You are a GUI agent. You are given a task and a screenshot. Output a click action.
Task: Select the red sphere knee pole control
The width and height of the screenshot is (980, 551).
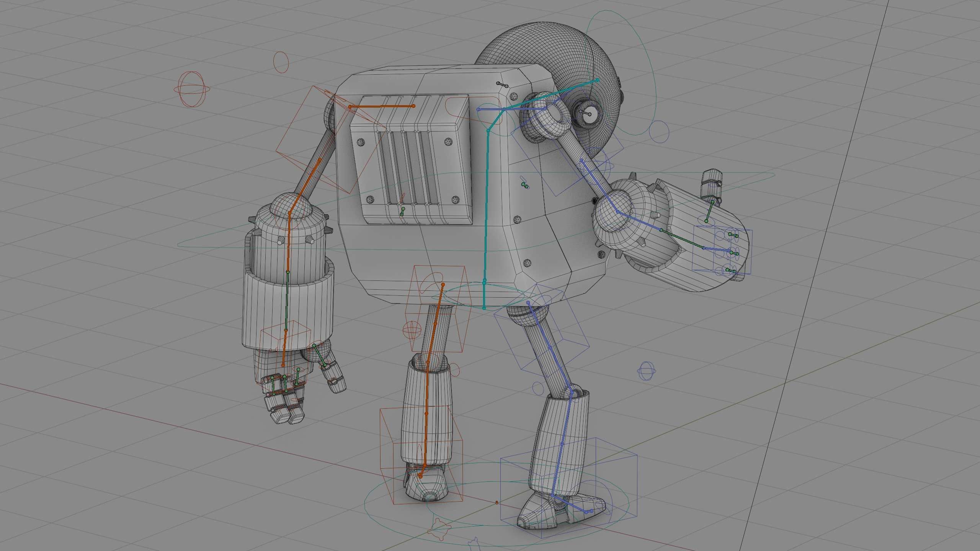pos(412,330)
